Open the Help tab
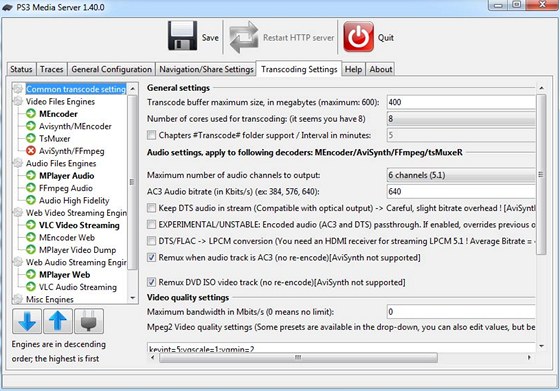This screenshot has height=391, width=560. (x=353, y=69)
